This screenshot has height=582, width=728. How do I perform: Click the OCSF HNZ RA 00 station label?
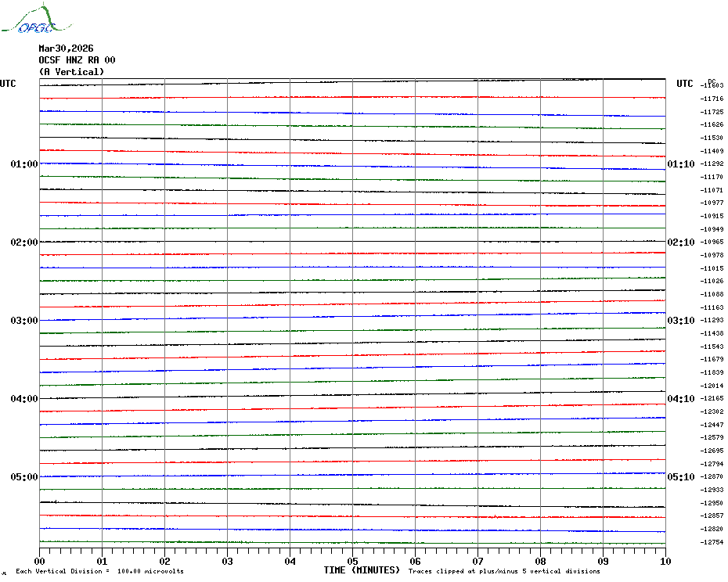(x=77, y=60)
